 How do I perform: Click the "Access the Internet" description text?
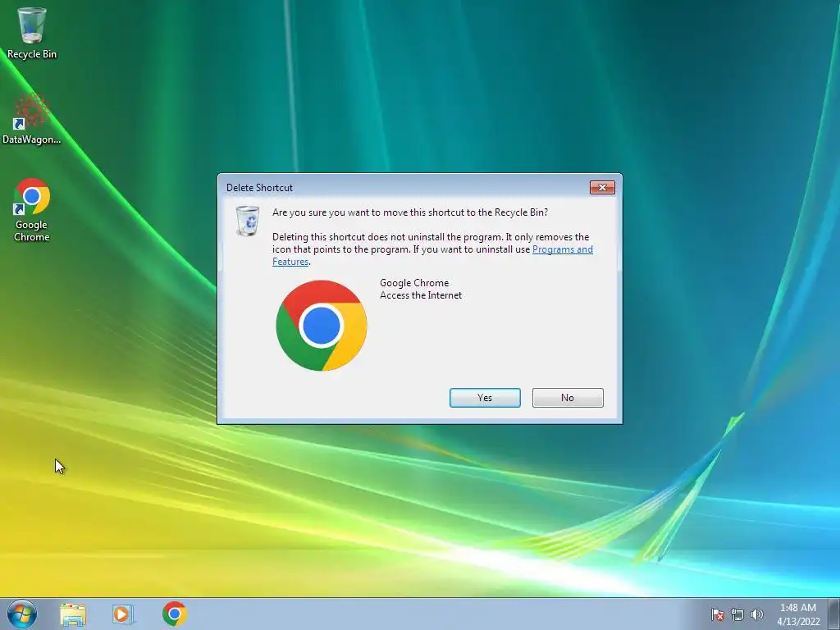[421, 295]
